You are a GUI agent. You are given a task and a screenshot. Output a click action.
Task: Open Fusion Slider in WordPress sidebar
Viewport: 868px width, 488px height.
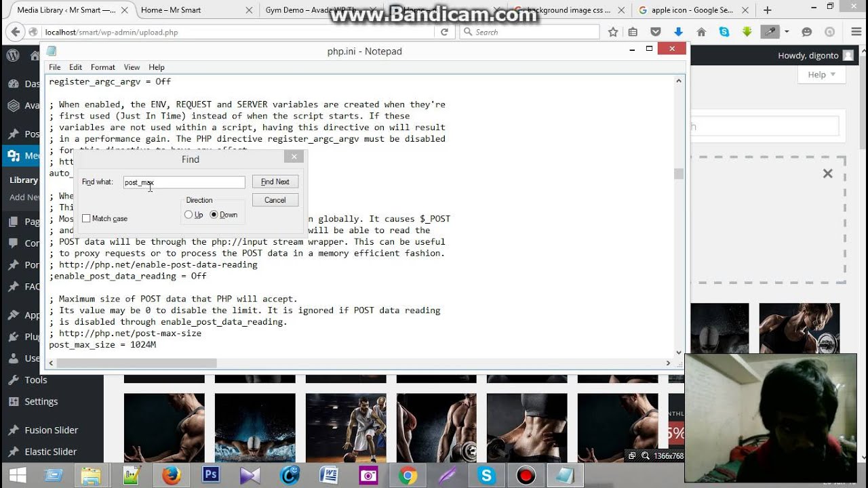click(x=51, y=430)
